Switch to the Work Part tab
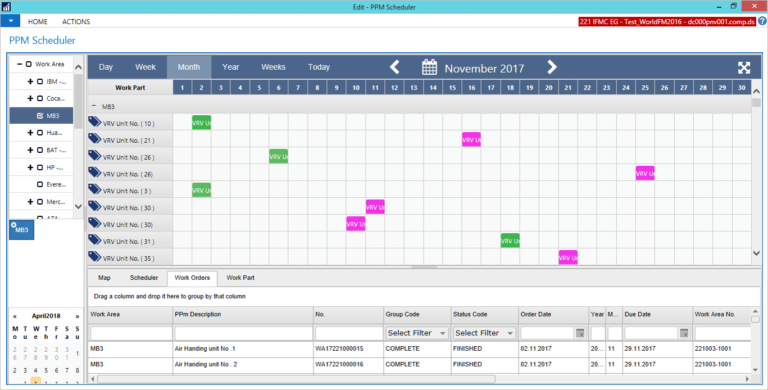This screenshot has height=390, width=768. [240, 278]
